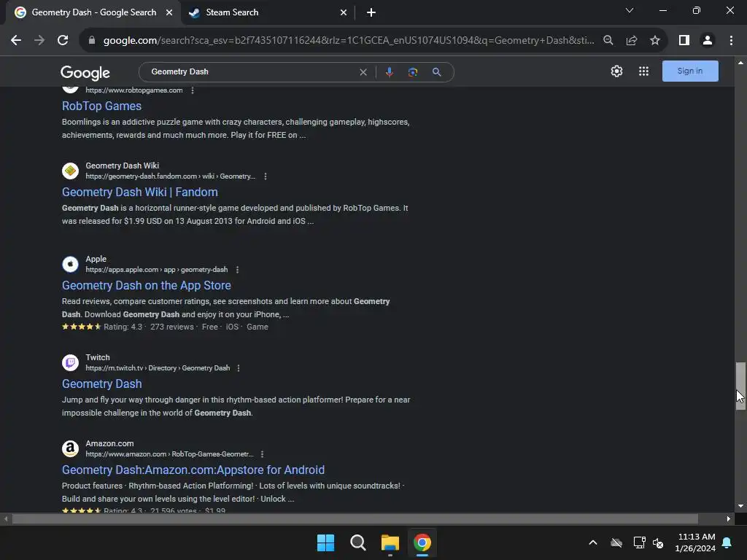The height and width of the screenshot is (560, 747).
Task: Close the Geometry Dash Google tab
Action: point(169,13)
